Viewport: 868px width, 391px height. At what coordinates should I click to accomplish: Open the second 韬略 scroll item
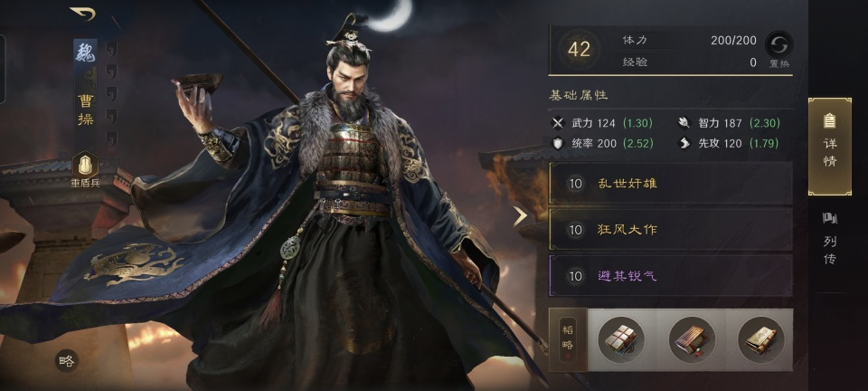(x=692, y=339)
